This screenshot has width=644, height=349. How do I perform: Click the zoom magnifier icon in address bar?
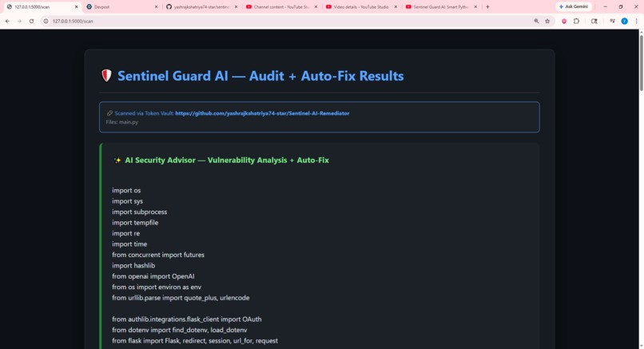536,21
